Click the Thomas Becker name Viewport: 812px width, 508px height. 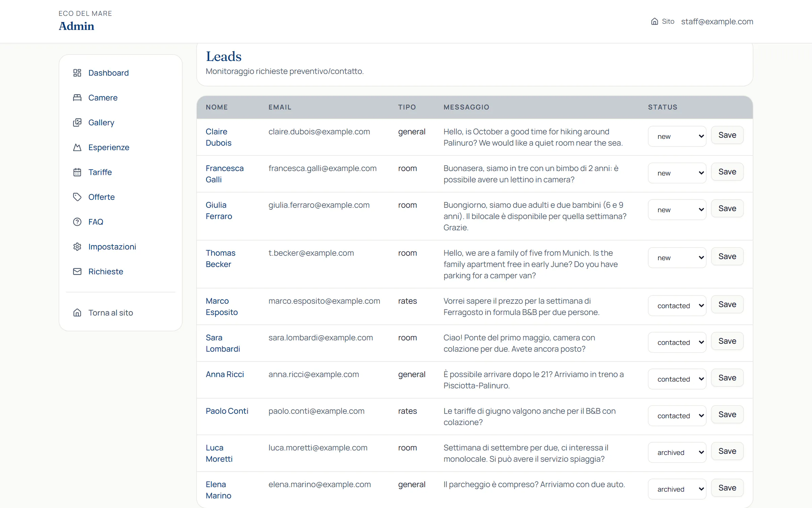coord(221,258)
